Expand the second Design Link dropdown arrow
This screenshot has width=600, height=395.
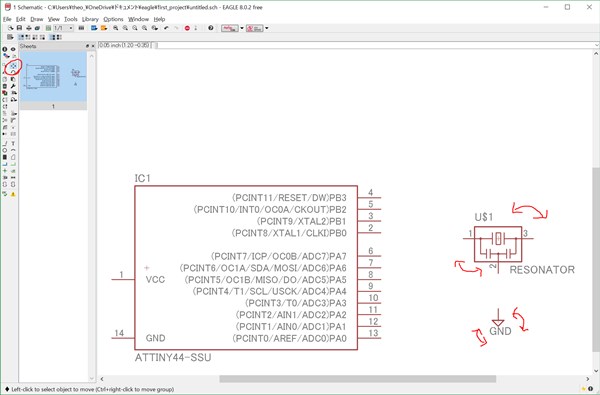tap(267, 28)
